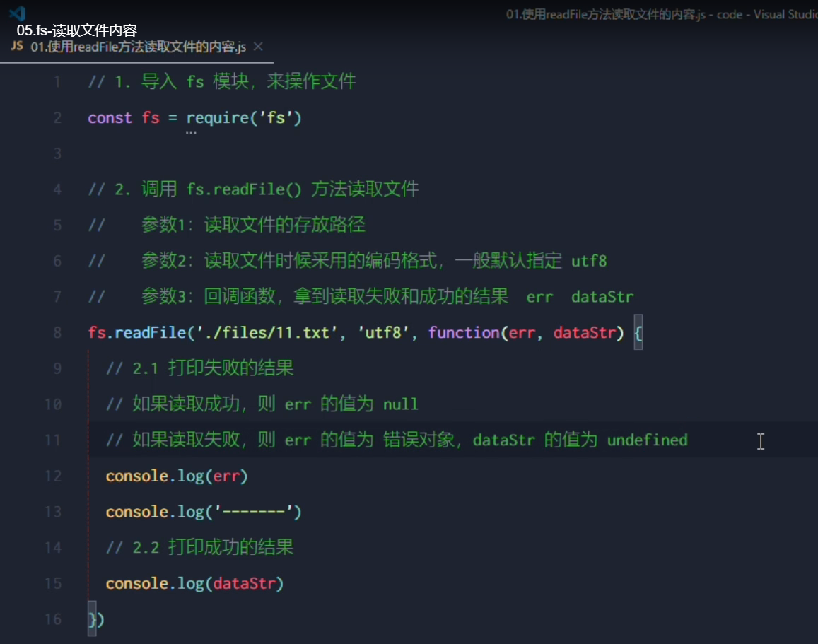Click console.log(dataStr) on line 15
Screen dimensions: 818x644
194,583
